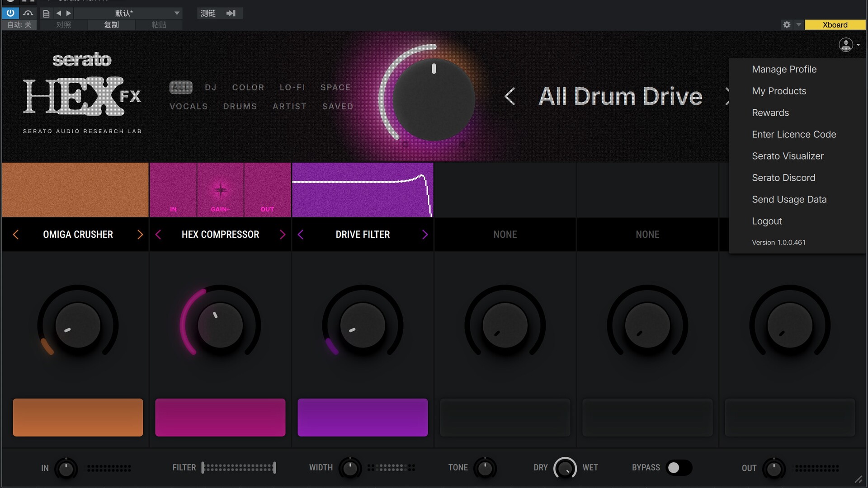Open DRIVE FILTER effect selector
This screenshot has width=868, height=488.
(x=363, y=235)
